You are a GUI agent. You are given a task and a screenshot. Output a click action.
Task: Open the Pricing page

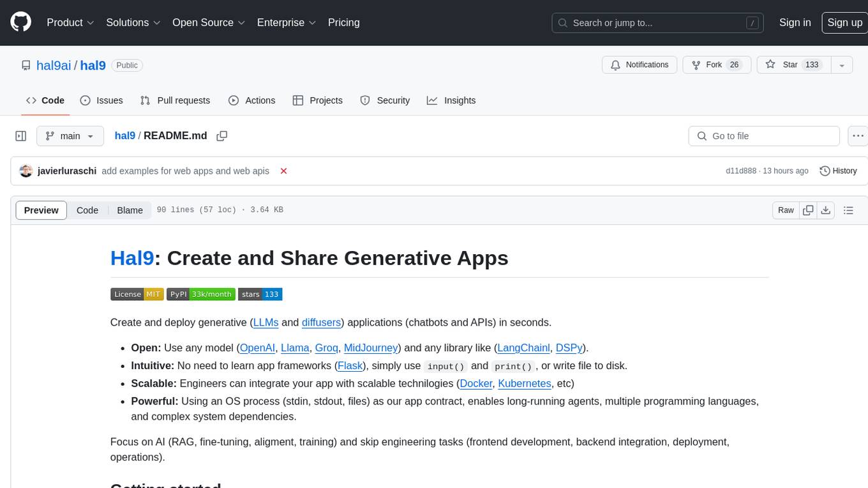point(343,22)
